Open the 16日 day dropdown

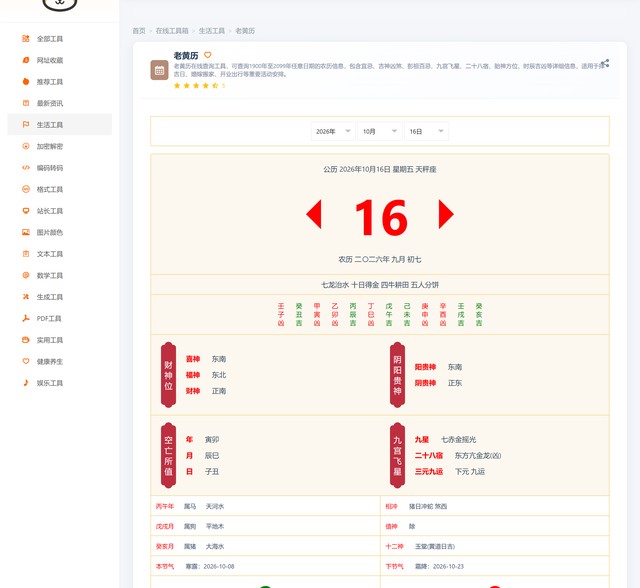(426, 131)
